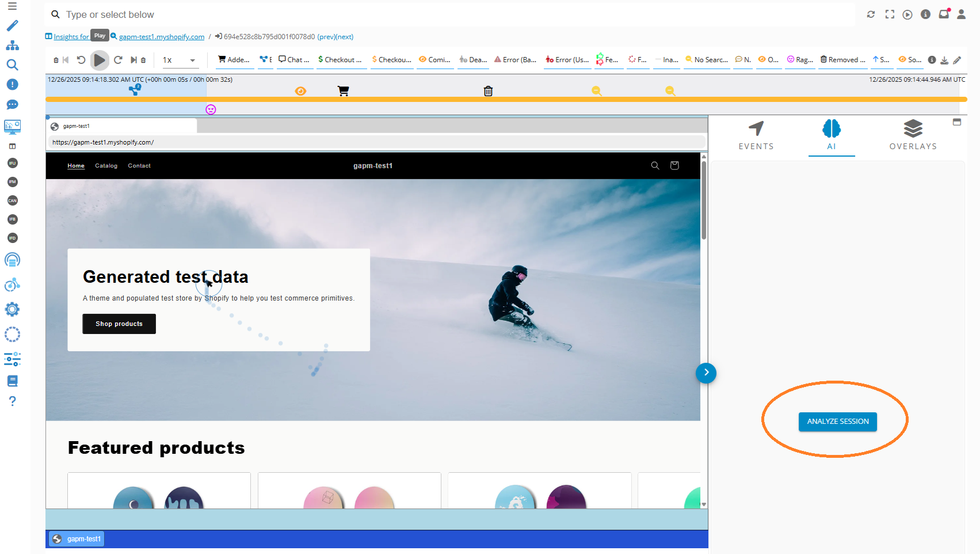Viewport: 980px width, 554px height.
Task: Toggle the Chat event filter
Action: click(x=294, y=60)
